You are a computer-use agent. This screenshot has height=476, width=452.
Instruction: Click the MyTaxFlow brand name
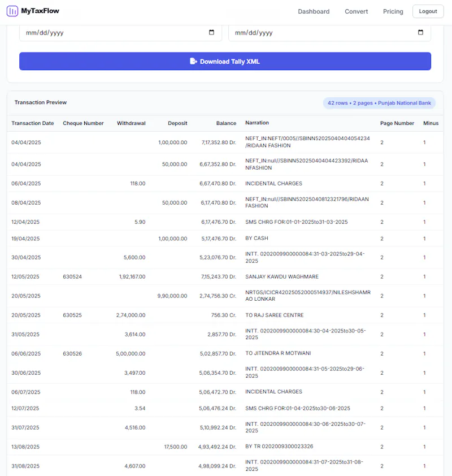tap(40, 11)
